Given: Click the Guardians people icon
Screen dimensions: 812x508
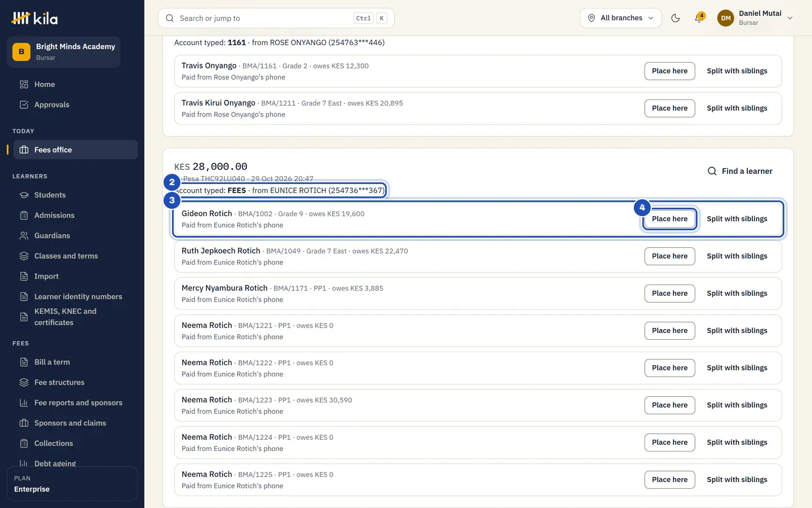Looking at the screenshot, I should (24, 235).
